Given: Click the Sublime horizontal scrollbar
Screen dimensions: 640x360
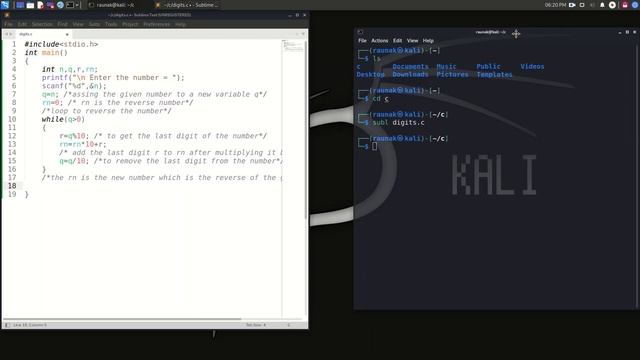Looking at the screenshot, I should click(122, 319).
